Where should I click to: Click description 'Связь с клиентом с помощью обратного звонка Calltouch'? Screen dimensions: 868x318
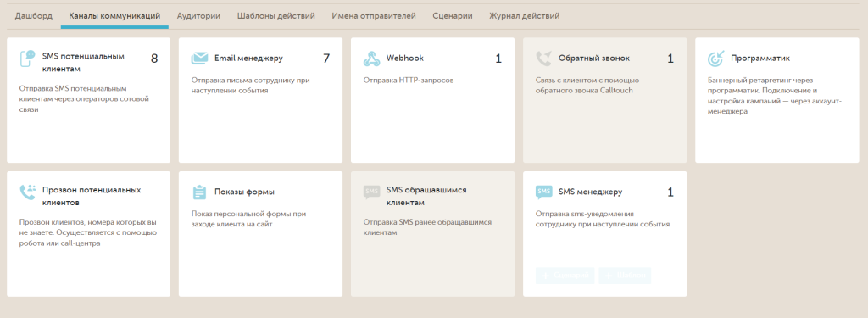(x=587, y=86)
